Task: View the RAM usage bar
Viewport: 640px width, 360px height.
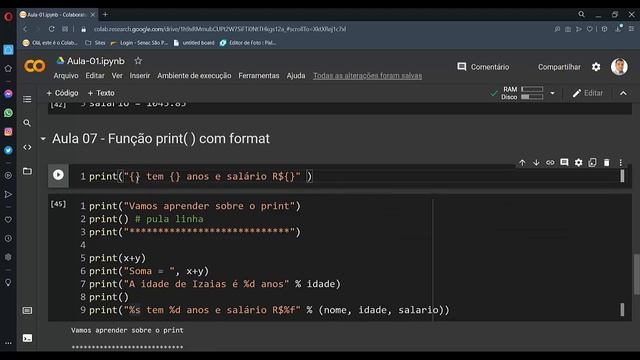Action: coord(532,89)
